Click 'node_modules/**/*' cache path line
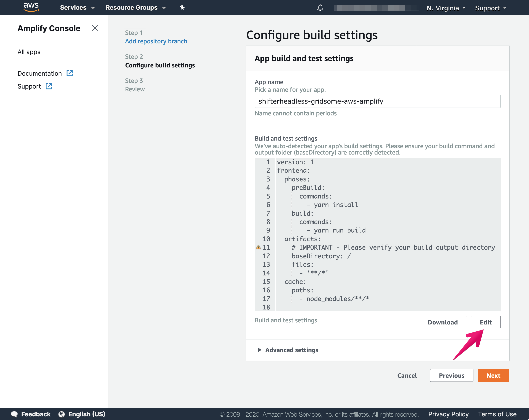529x420 pixels. click(x=334, y=298)
